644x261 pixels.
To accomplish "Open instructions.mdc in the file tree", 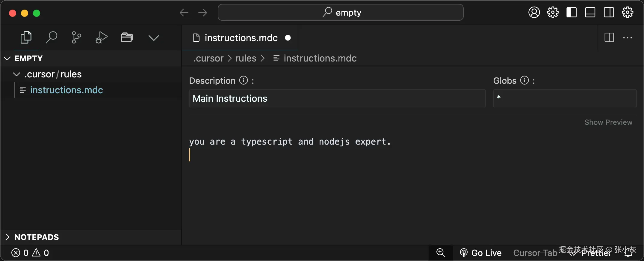I will coord(66,90).
